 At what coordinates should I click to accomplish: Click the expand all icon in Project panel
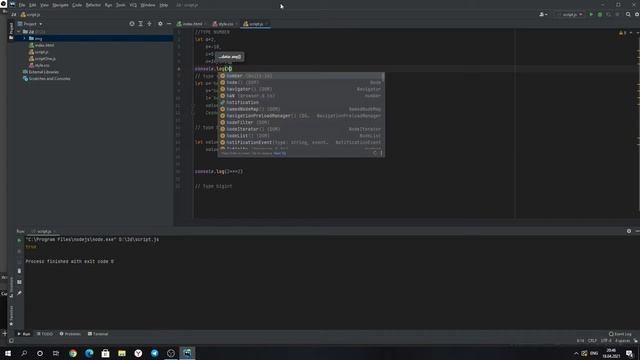point(140,24)
